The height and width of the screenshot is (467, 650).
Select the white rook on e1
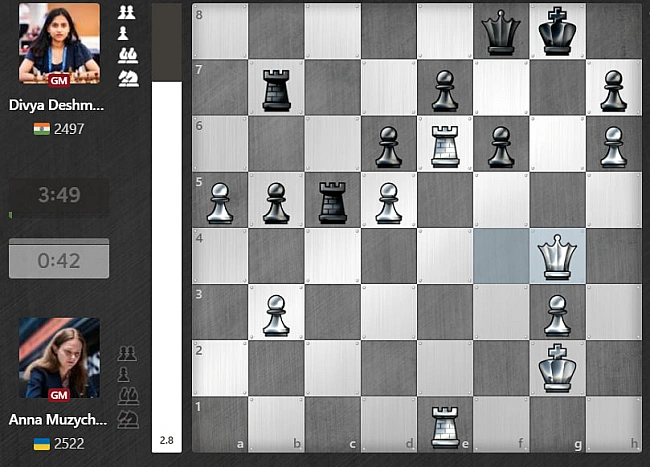(x=444, y=424)
